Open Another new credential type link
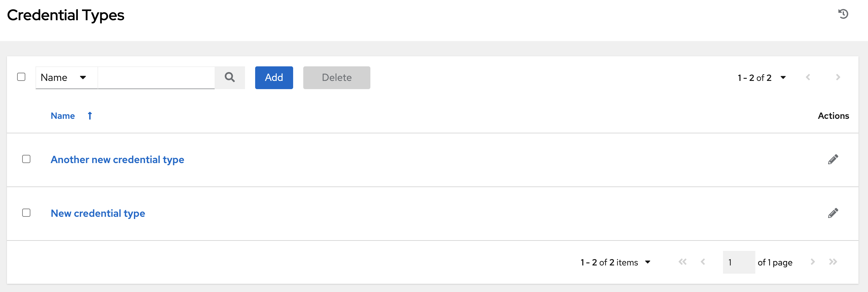Image resolution: width=868 pixels, height=292 pixels. [117, 160]
